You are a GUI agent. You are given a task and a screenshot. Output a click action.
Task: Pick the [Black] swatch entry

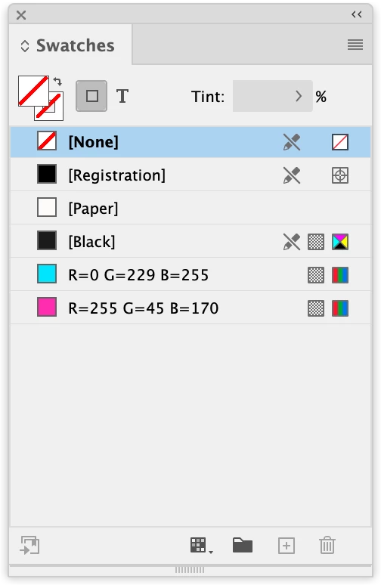pyautogui.click(x=190, y=242)
